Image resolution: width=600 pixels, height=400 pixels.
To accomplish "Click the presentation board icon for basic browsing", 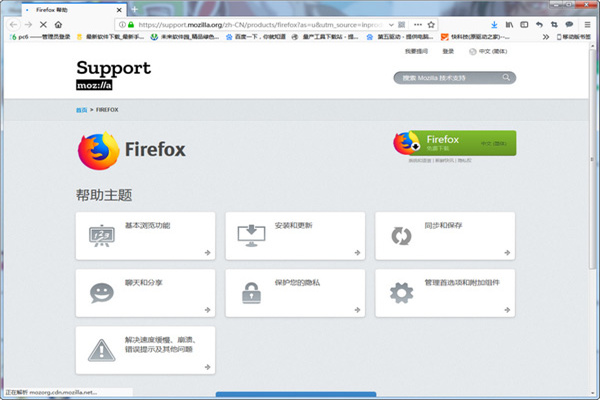I will (x=102, y=236).
